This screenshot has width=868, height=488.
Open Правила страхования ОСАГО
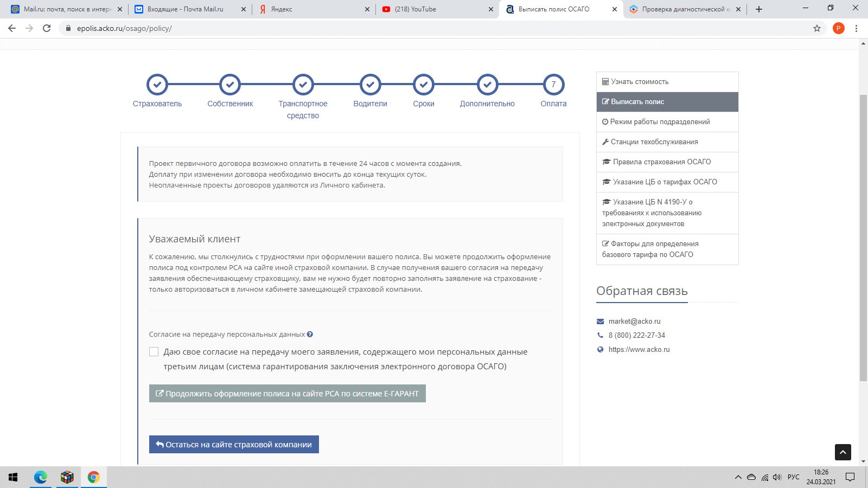667,162
